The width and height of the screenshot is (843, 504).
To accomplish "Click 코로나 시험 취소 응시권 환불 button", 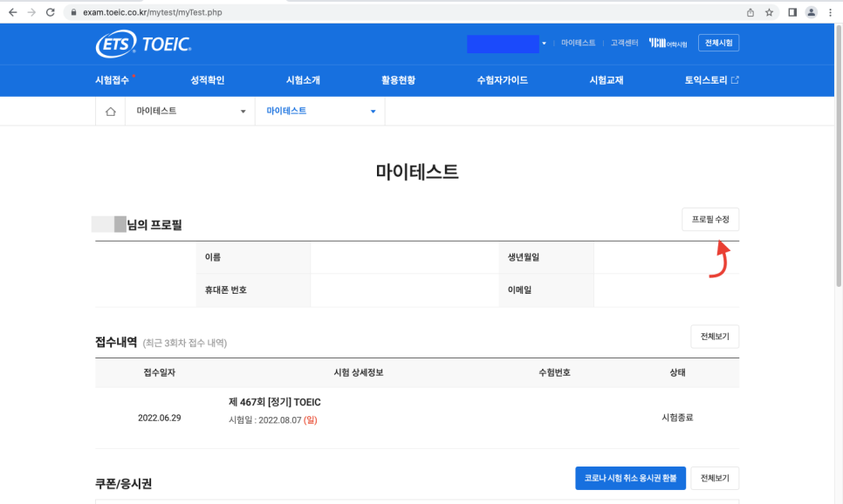I will tap(630, 478).
